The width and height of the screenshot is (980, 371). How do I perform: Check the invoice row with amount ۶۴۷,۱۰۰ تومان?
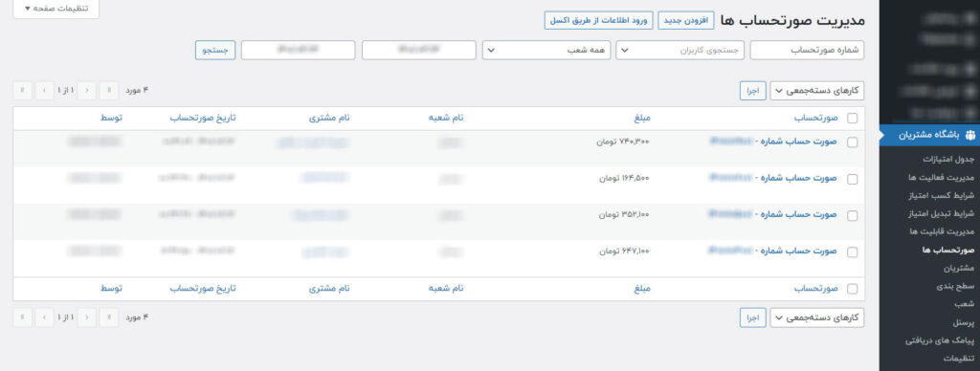[x=852, y=252]
